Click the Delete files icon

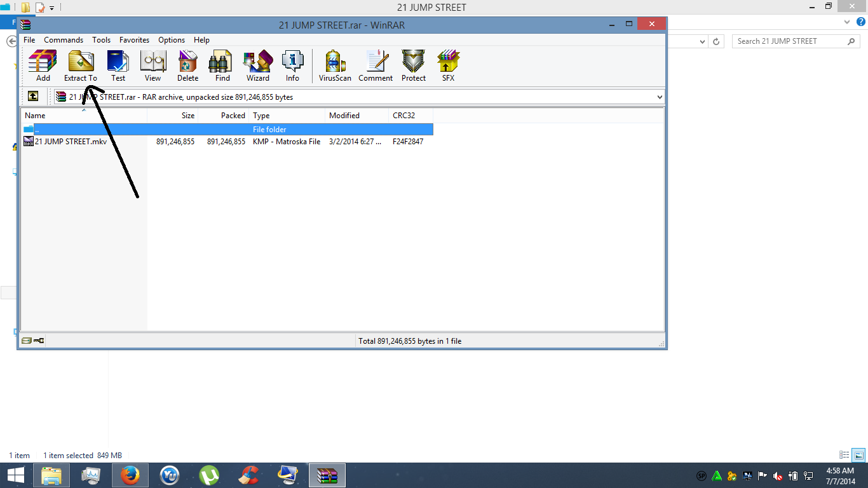click(x=187, y=66)
